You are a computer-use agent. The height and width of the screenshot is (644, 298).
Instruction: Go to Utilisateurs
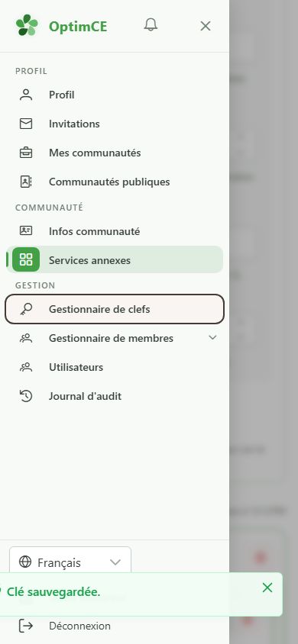pyautogui.click(x=115, y=367)
